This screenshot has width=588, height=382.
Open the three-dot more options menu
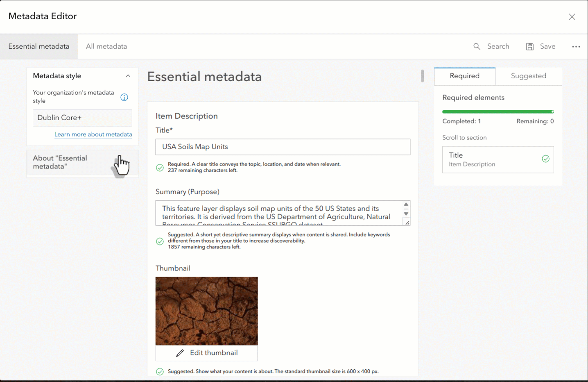click(x=576, y=46)
